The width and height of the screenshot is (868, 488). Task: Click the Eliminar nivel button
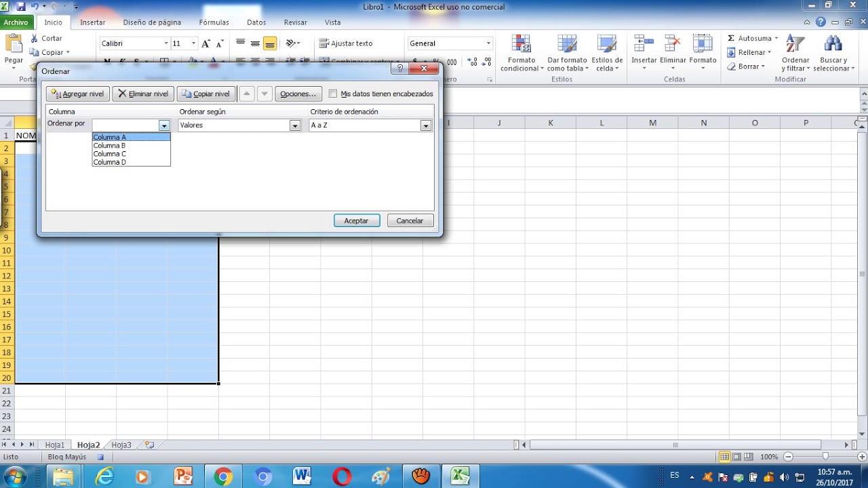pyautogui.click(x=143, y=94)
